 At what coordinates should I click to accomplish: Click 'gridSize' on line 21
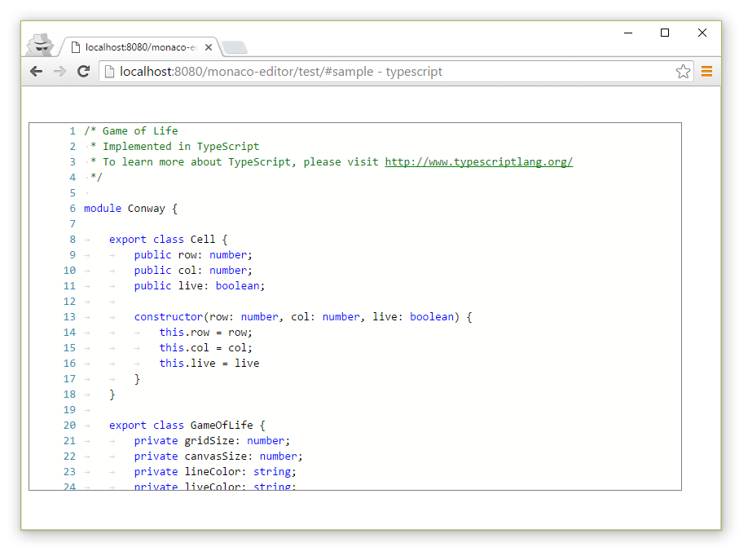[209, 441]
